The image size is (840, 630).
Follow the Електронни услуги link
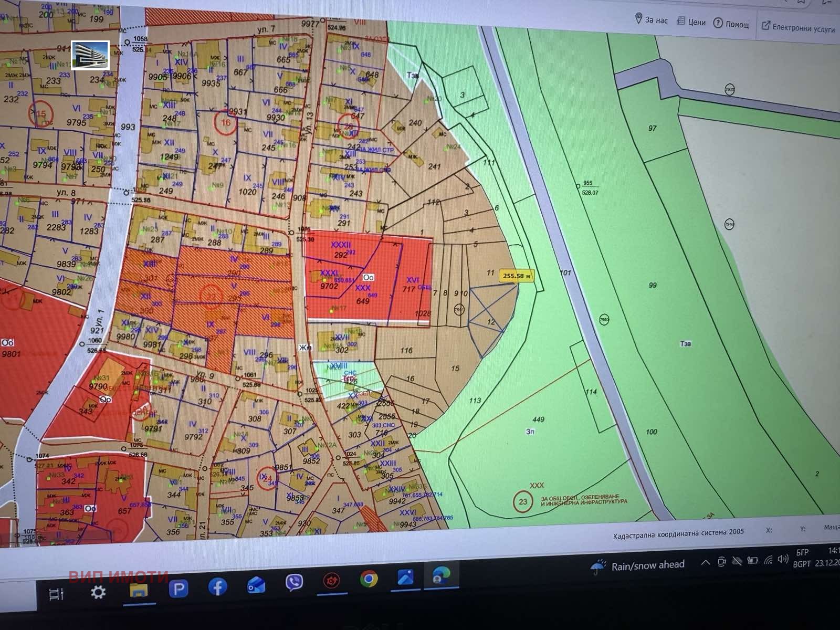tap(802, 26)
